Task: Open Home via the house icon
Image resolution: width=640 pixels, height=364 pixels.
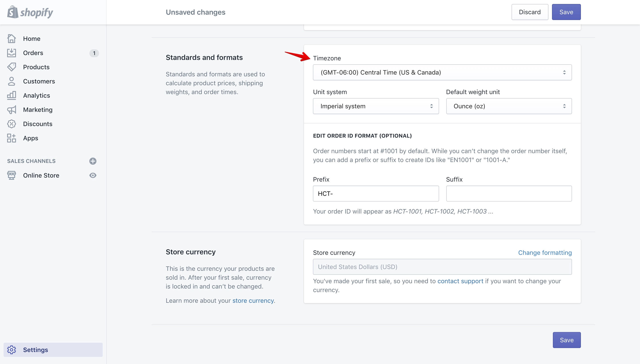Action: pos(12,38)
